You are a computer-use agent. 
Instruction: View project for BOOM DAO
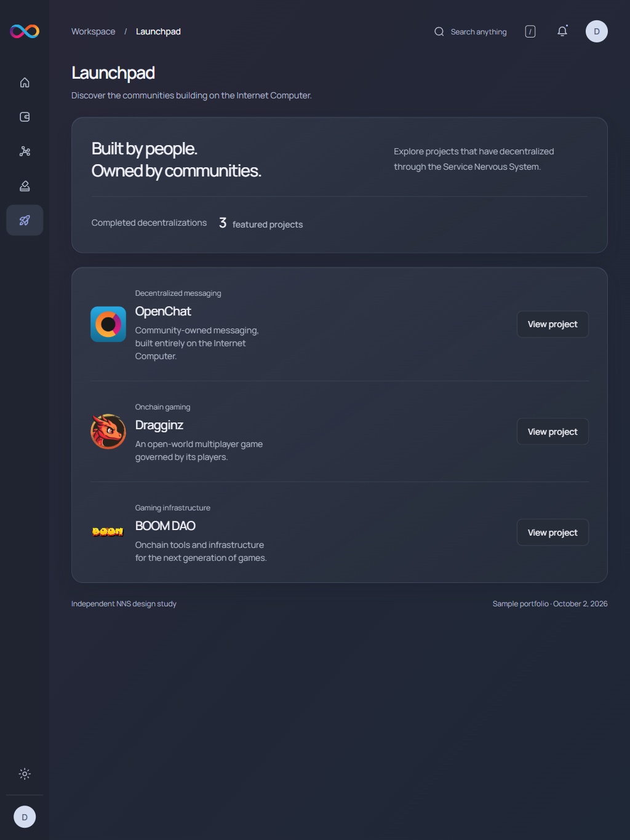[x=552, y=533]
